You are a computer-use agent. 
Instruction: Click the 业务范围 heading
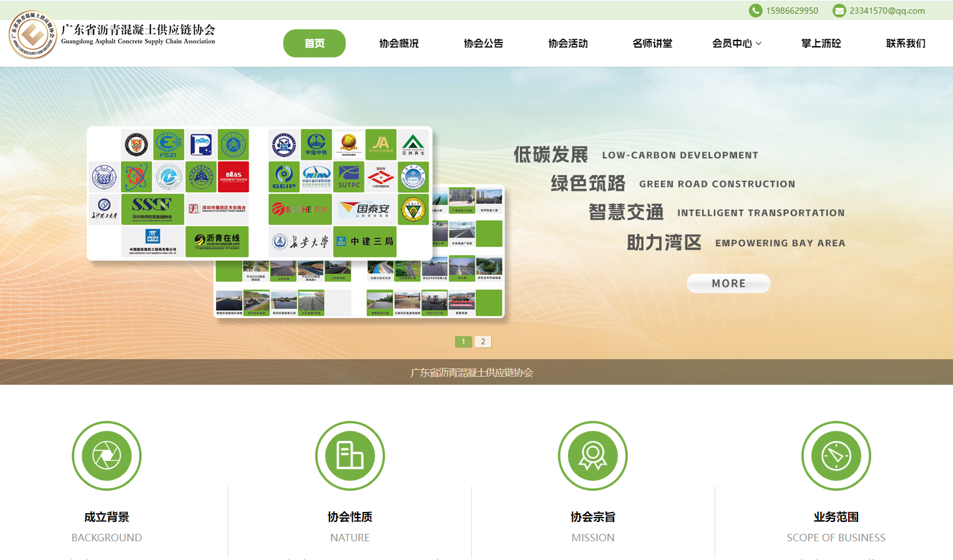click(x=836, y=517)
